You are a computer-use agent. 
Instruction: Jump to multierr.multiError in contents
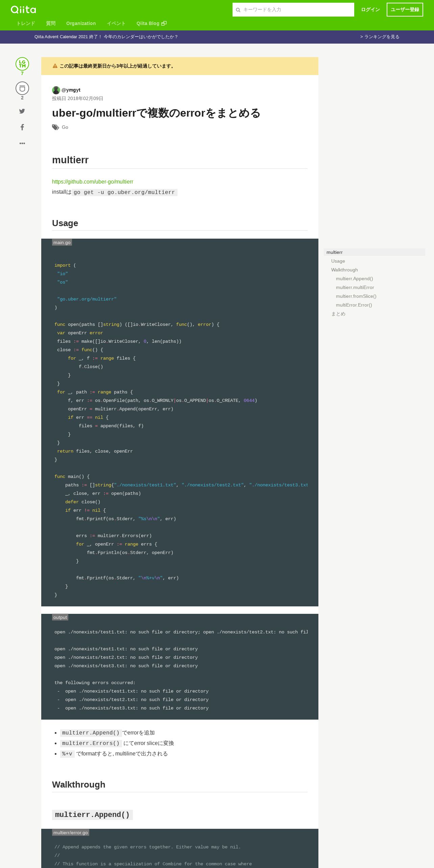point(355,287)
